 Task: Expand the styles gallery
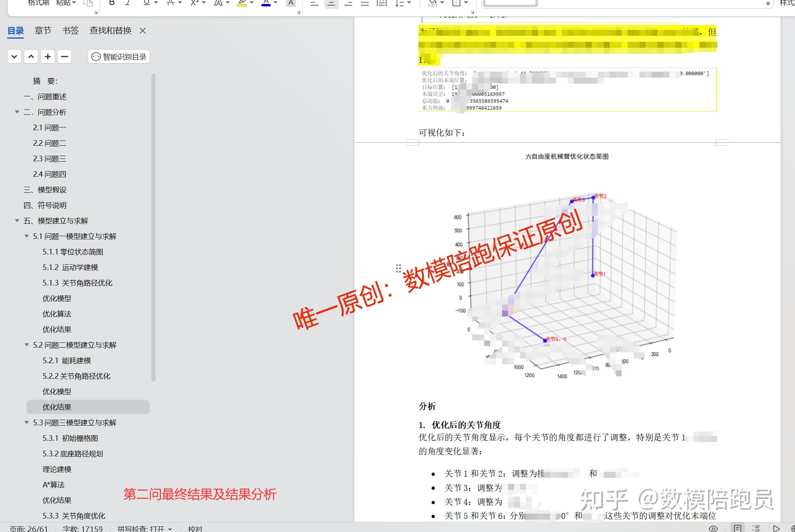768,4
